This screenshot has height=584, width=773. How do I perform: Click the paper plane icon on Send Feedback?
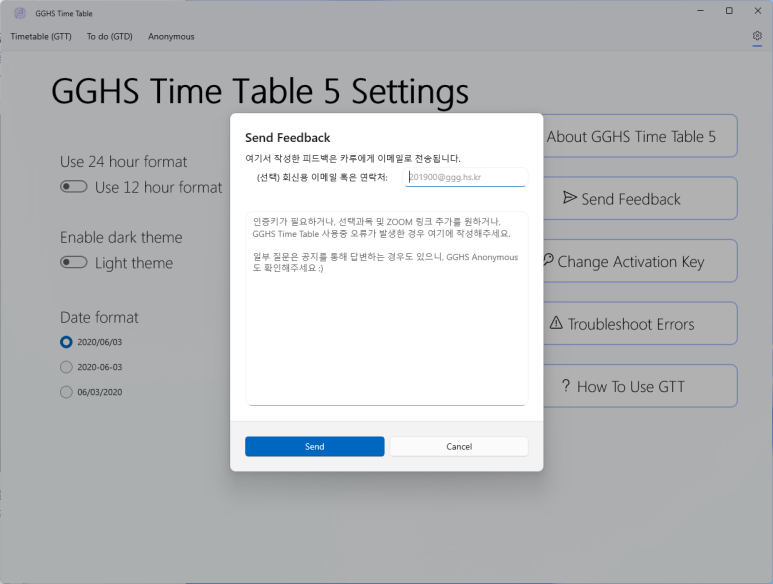[x=569, y=198]
